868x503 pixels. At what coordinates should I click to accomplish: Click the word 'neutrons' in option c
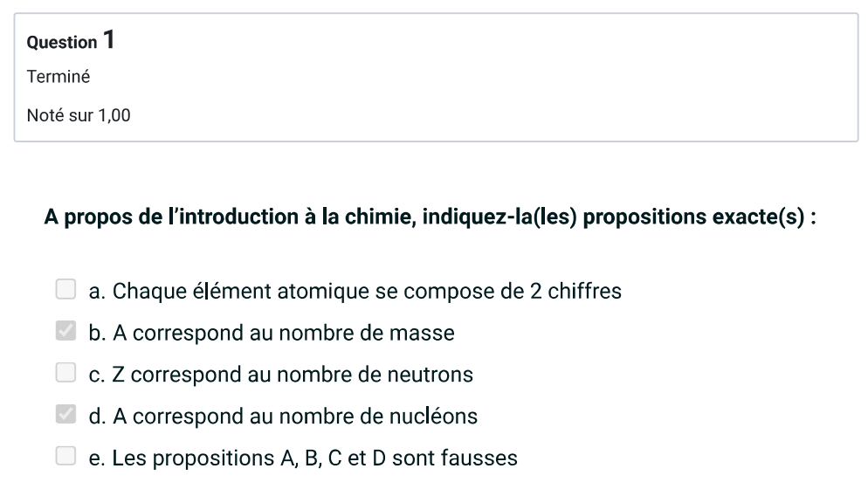click(x=432, y=375)
